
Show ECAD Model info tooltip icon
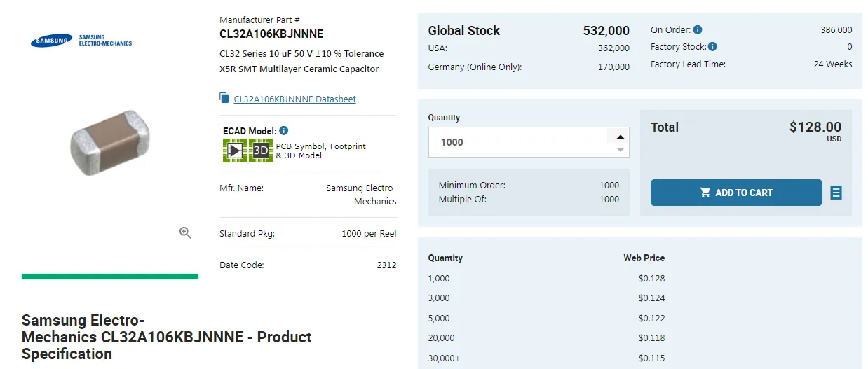click(x=283, y=131)
